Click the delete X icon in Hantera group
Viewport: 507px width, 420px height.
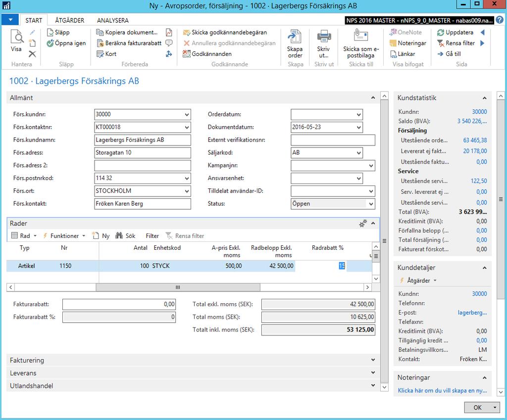pos(32,54)
